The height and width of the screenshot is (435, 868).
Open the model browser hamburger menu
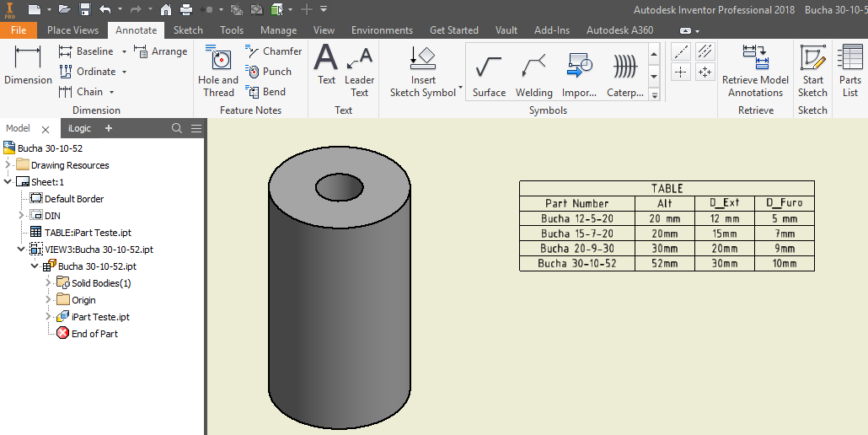tap(196, 128)
